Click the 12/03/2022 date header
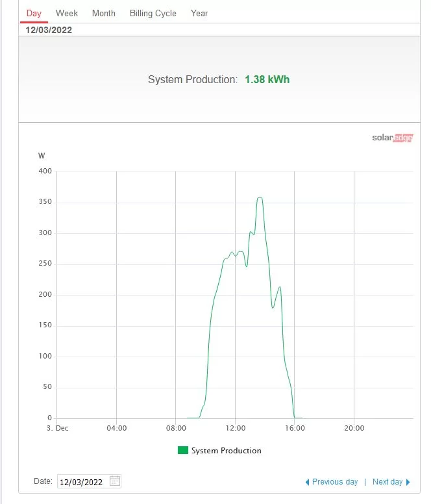This screenshot has width=431, height=504. point(49,30)
